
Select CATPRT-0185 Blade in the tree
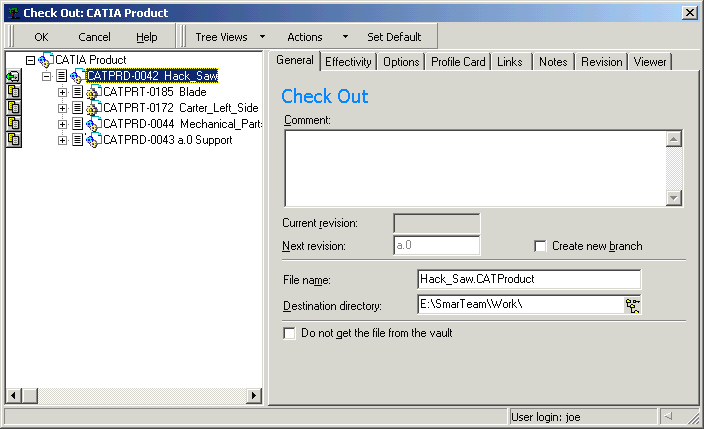155,92
